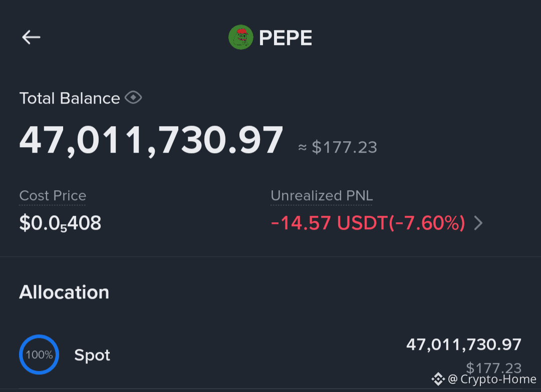The width and height of the screenshot is (541, 392).
Task: Click the 100% allocation ring
Action: (39, 354)
